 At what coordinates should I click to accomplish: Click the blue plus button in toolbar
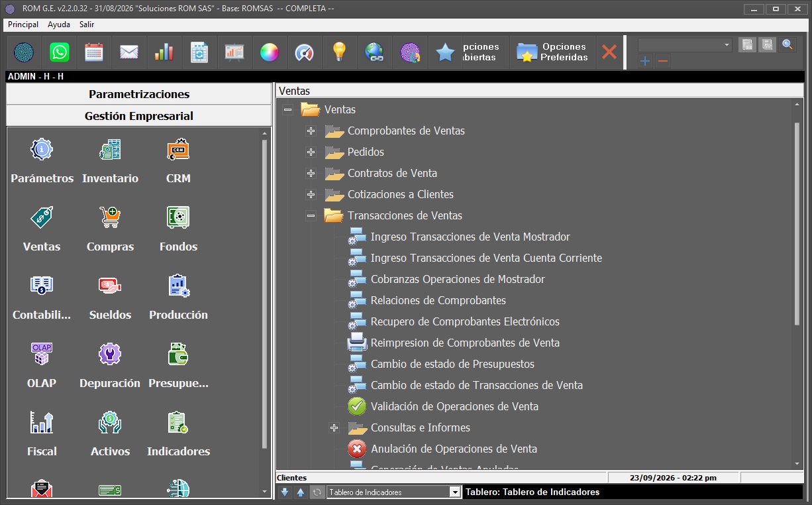645,62
